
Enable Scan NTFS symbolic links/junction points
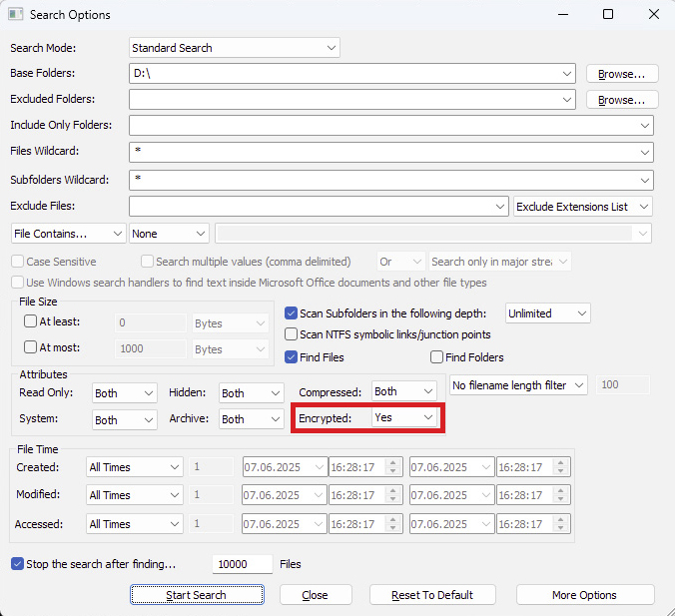[x=291, y=334]
